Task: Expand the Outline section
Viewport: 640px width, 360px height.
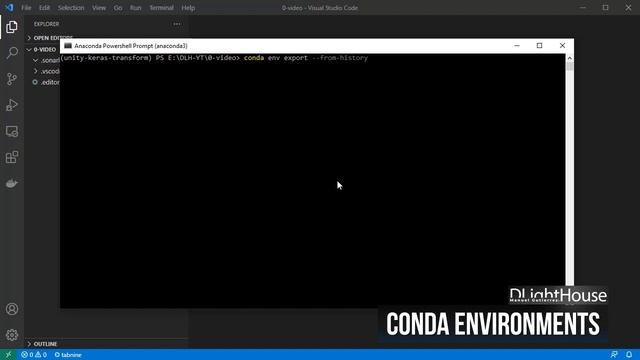Action: (x=106, y=344)
